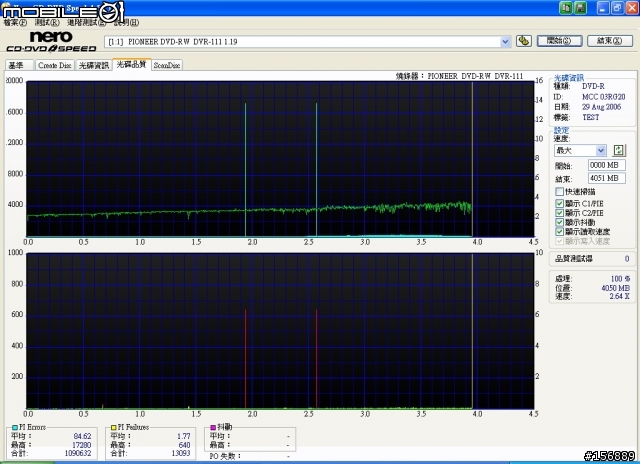The height and width of the screenshot is (464, 640).
Task: Open the 檔案(F) menu
Action: point(15,22)
